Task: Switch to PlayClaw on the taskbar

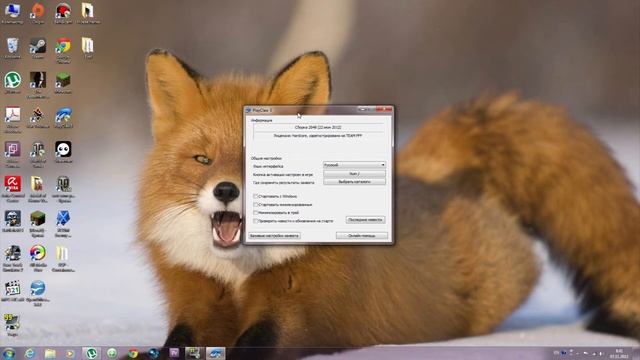Action: tap(216, 353)
